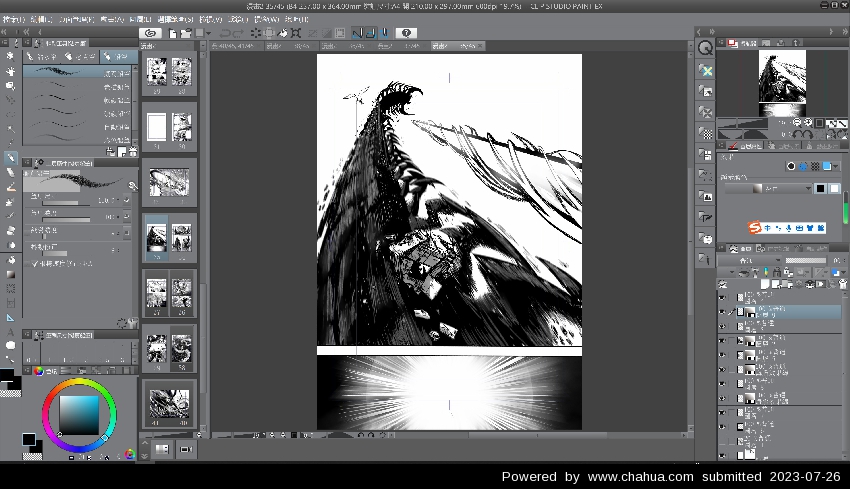850x489 pixels.
Task: Click the Scale/Rotate transform icon in command bar
Action: coord(296,33)
